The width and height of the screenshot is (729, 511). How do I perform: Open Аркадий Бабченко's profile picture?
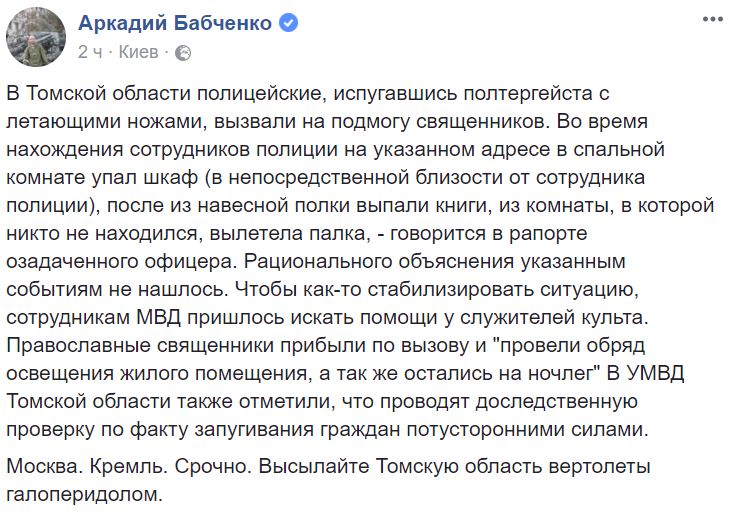coord(36,37)
